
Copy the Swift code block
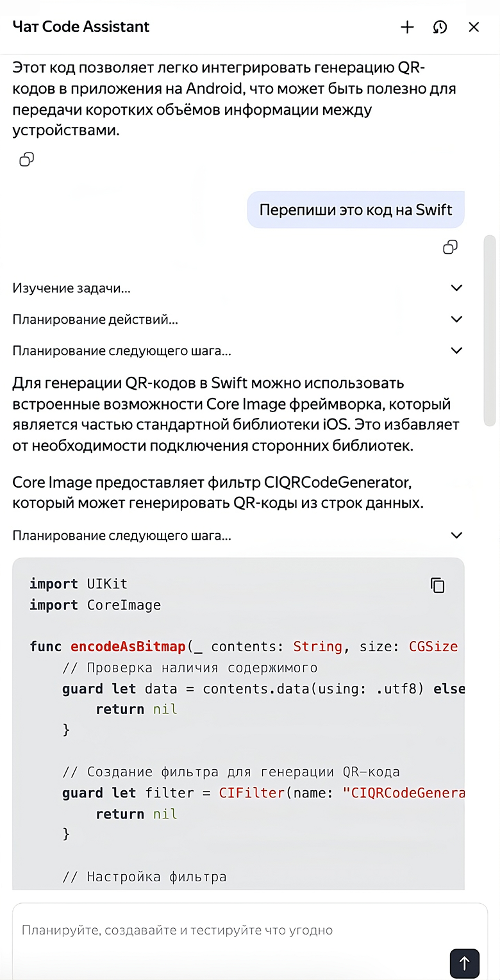[x=437, y=585]
